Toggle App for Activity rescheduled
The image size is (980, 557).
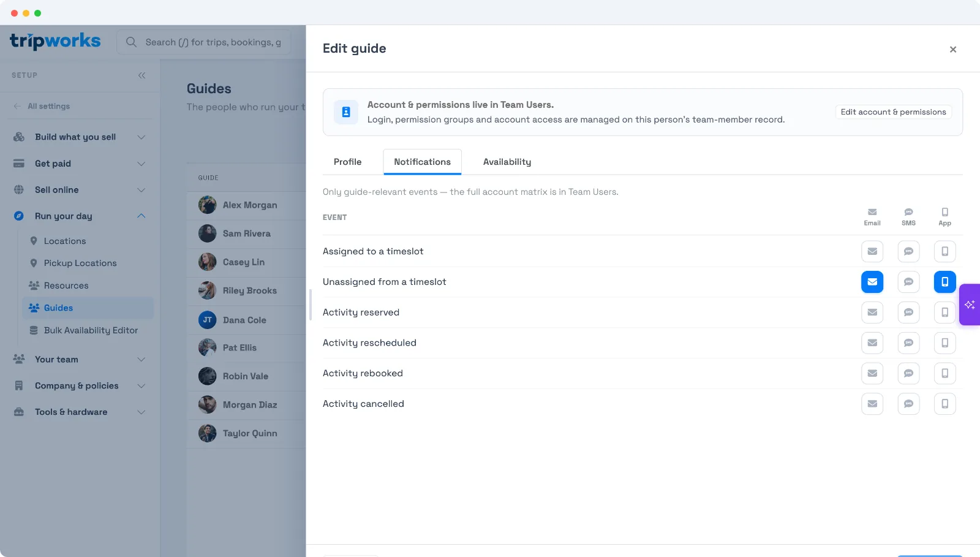[945, 343]
